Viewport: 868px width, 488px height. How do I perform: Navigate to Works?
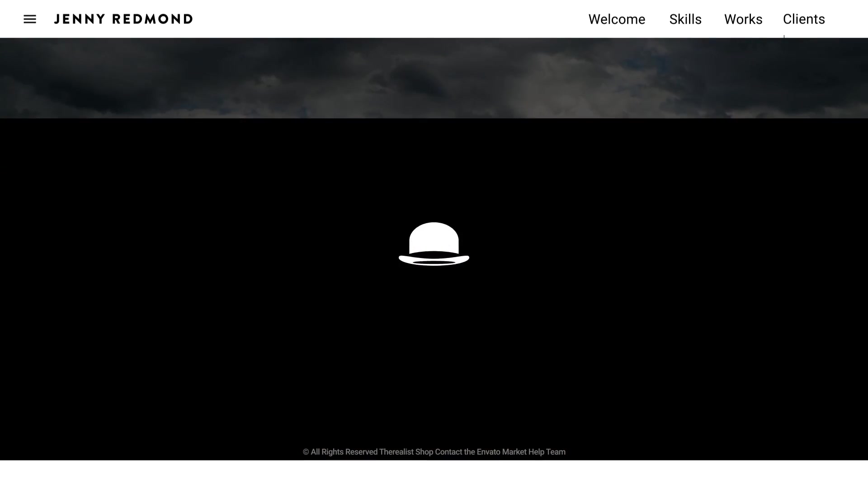743,19
